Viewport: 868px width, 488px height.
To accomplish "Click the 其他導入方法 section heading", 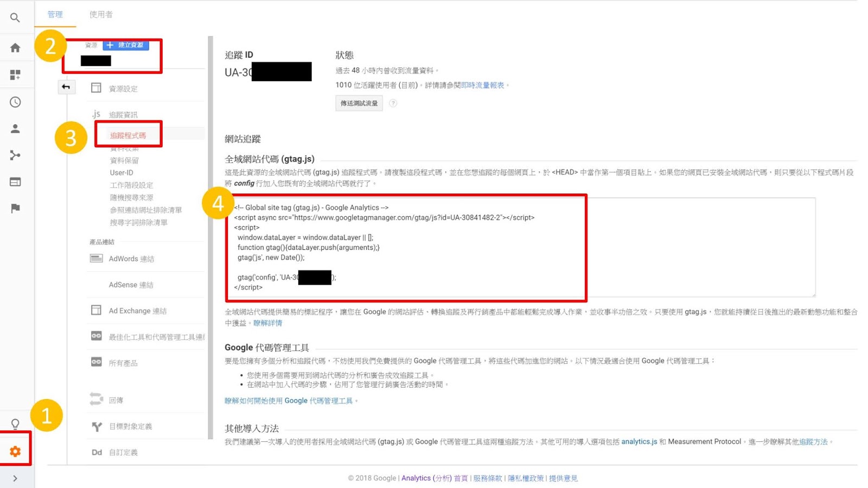I will (252, 428).
